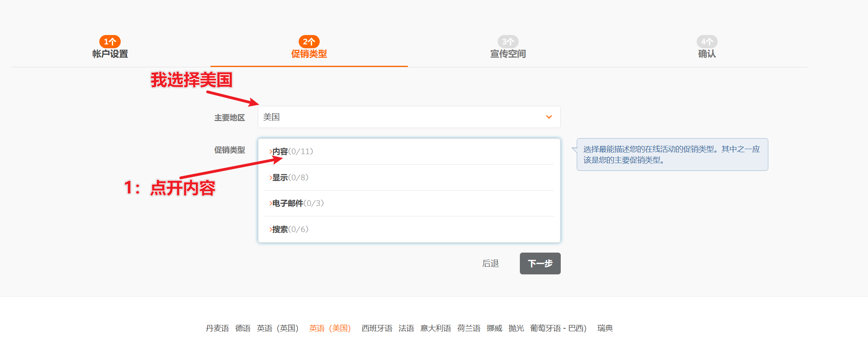This screenshot has width=868, height=339.
Task: Click the 美国 region select field
Action: coord(401,117)
